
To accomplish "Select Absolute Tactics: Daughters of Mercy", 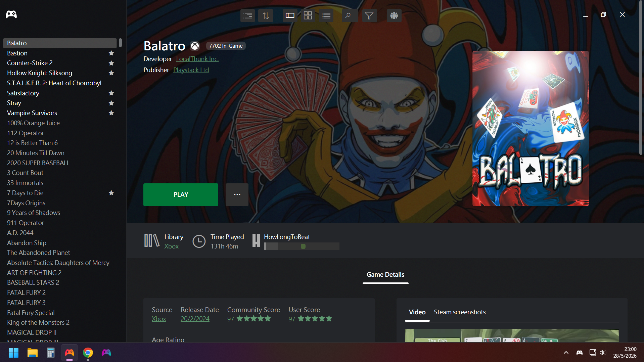I will (x=60, y=263).
